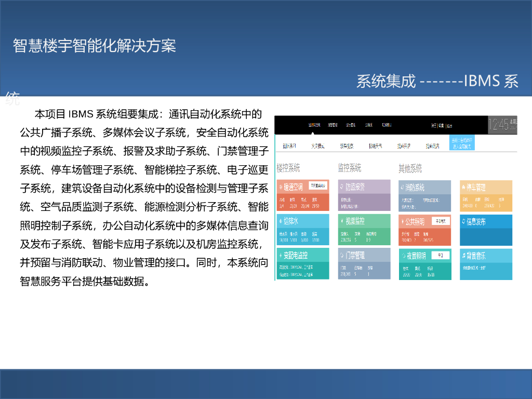Toggle the mode button on the 暖通空调 tile
This screenshot has width=532, height=399.
point(318,186)
